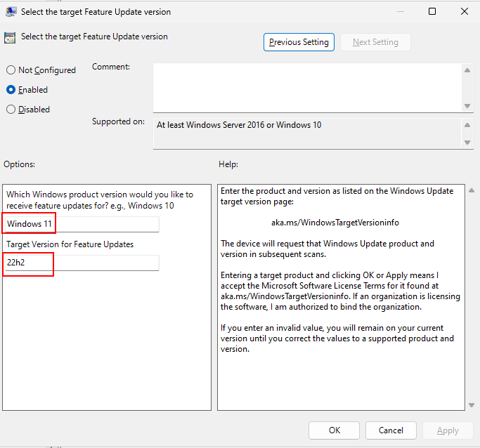Cancel the policy dialog
The width and height of the screenshot is (480, 448).
pos(391,430)
